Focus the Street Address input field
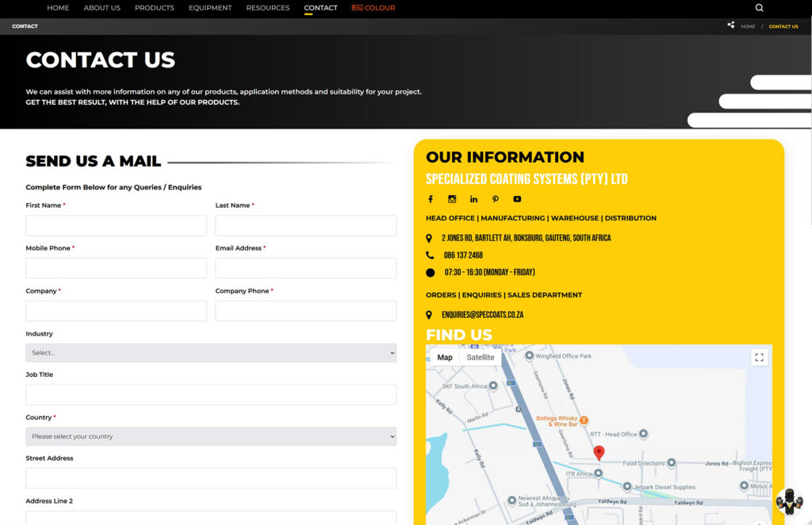The height and width of the screenshot is (525, 812). (211, 478)
